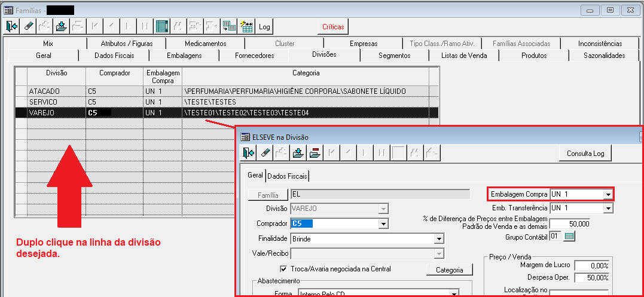The image size is (644, 297).
Task: Click the Embalagem Compra column header
Action: (x=163, y=76)
